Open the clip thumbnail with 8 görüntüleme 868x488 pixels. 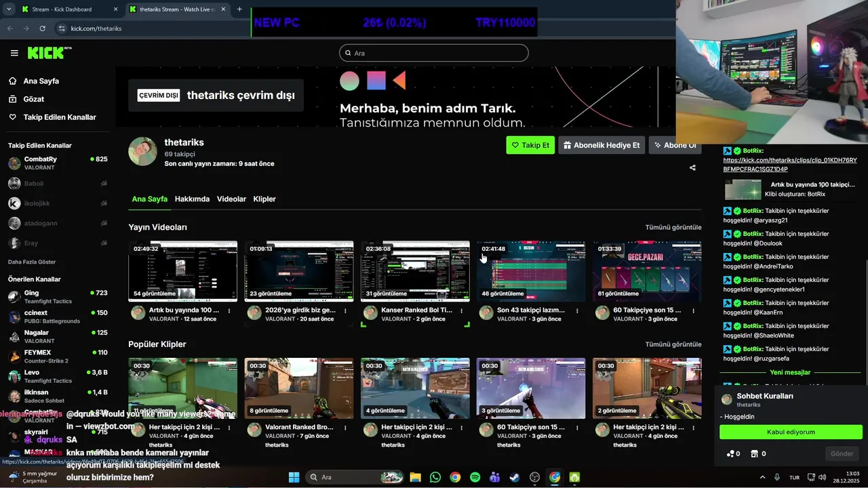[299, 388]
